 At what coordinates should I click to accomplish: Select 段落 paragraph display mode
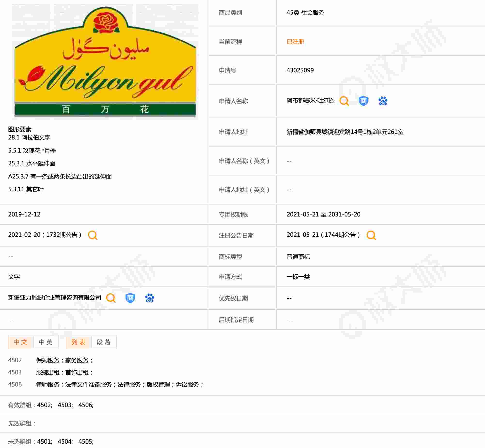(x=104, y=342)
